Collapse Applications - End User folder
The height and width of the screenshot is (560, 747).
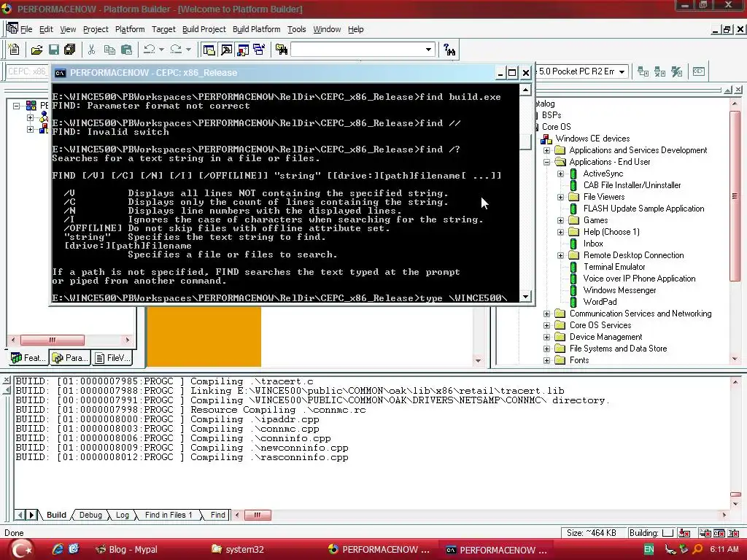click(547, 162)
